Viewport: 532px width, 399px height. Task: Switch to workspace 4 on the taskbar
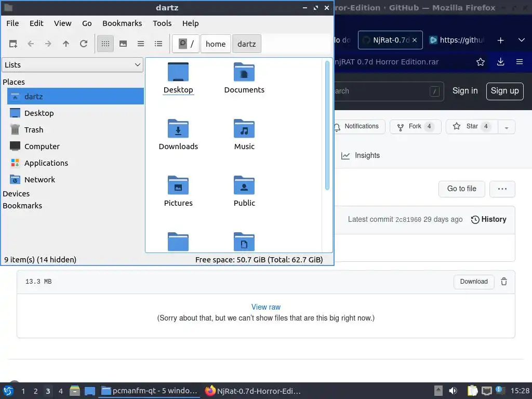(x=60, y=391)
